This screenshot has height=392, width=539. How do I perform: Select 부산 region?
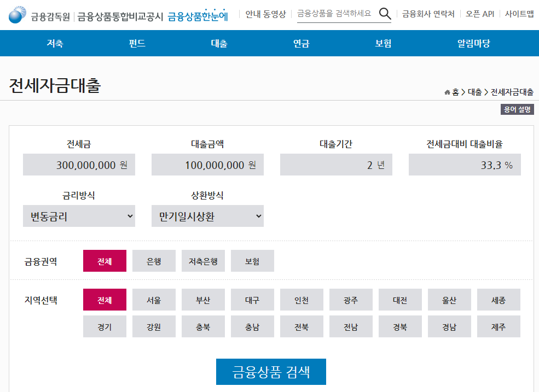(203, 300)
